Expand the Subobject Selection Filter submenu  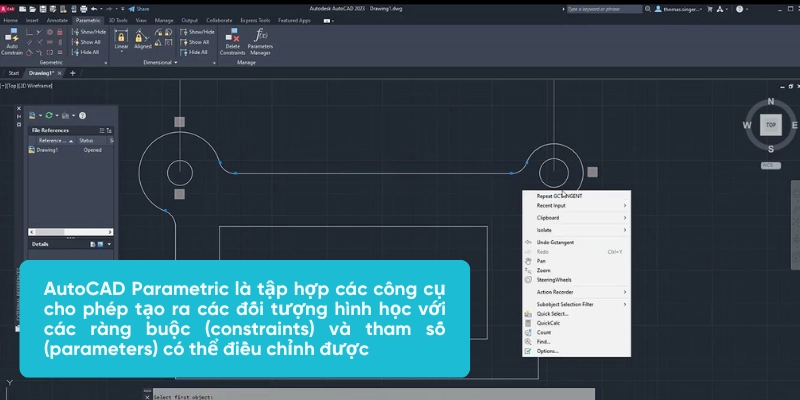pyautogui.click(x=577, y=304)
